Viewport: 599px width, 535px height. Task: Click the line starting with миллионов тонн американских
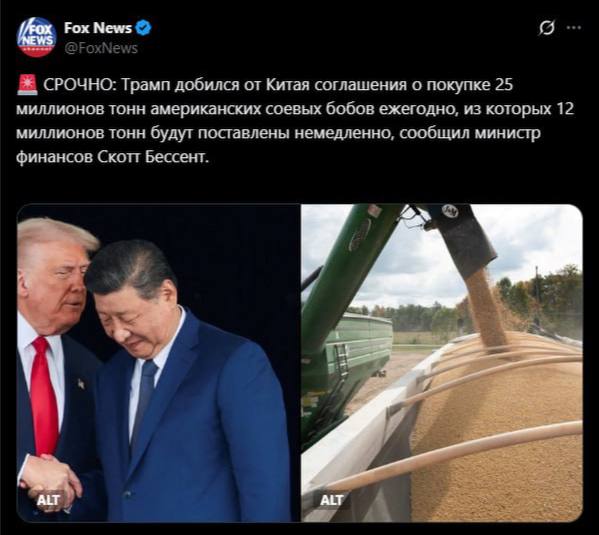295,109
